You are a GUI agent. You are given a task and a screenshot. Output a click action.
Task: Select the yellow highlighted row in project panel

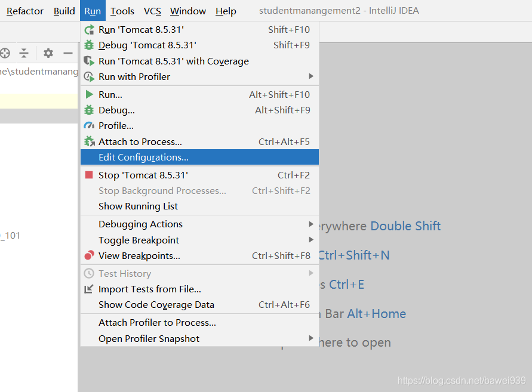coord(39,101)
